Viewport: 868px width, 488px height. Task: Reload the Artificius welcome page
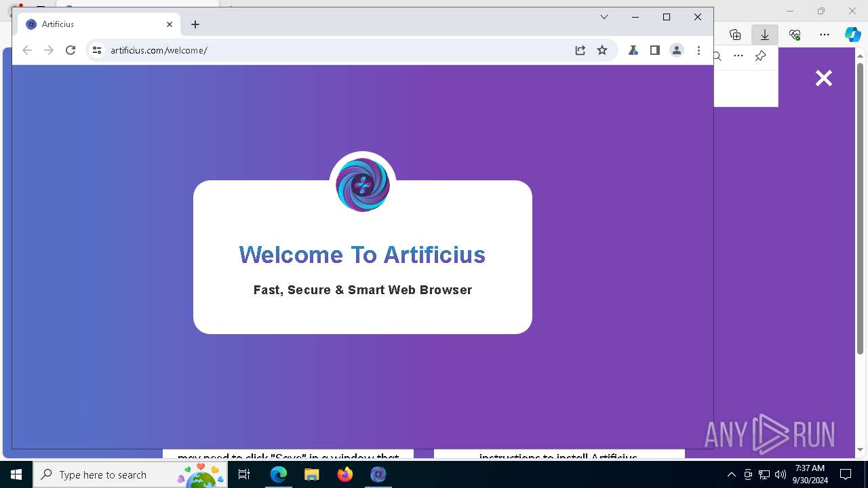click(x=71, y=50)
